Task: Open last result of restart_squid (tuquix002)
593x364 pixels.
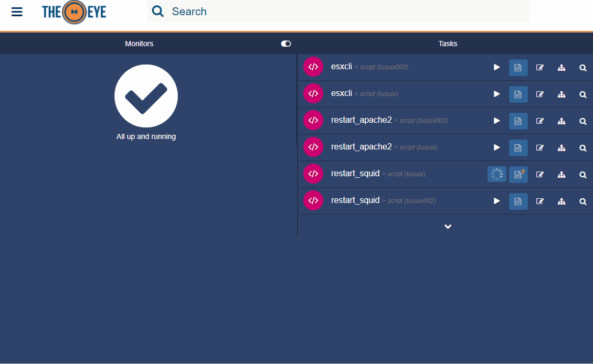Action: point(518,201)
